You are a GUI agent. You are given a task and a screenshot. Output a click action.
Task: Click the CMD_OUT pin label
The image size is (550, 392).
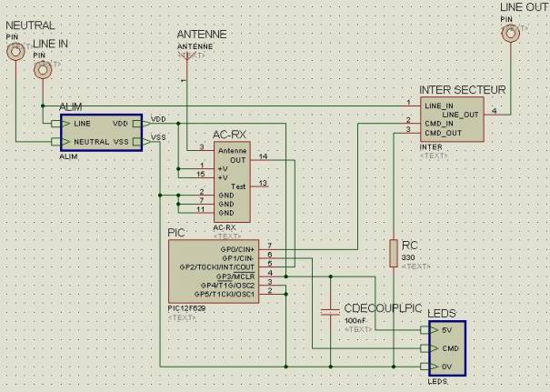(443, 134)
